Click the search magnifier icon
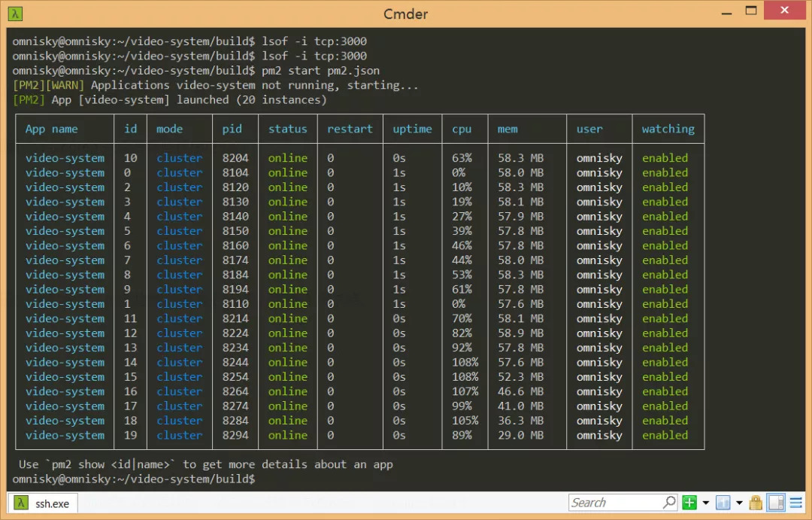 pyautogui.click(x=669, y=503)
